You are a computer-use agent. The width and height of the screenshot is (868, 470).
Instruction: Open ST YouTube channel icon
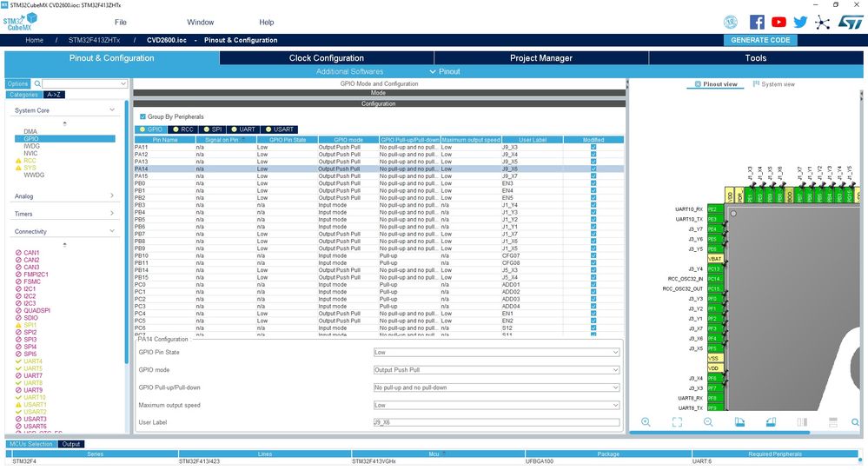[779, 22]
